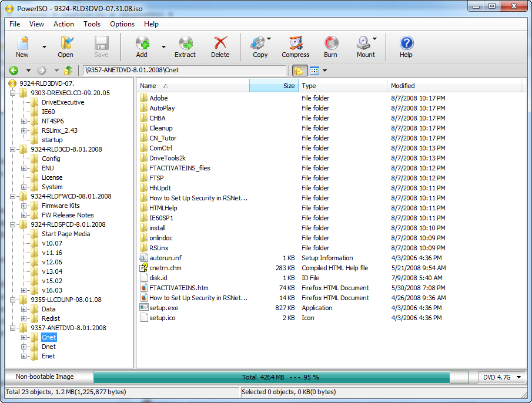Select the setup.exe application icon

pos(144,308)
